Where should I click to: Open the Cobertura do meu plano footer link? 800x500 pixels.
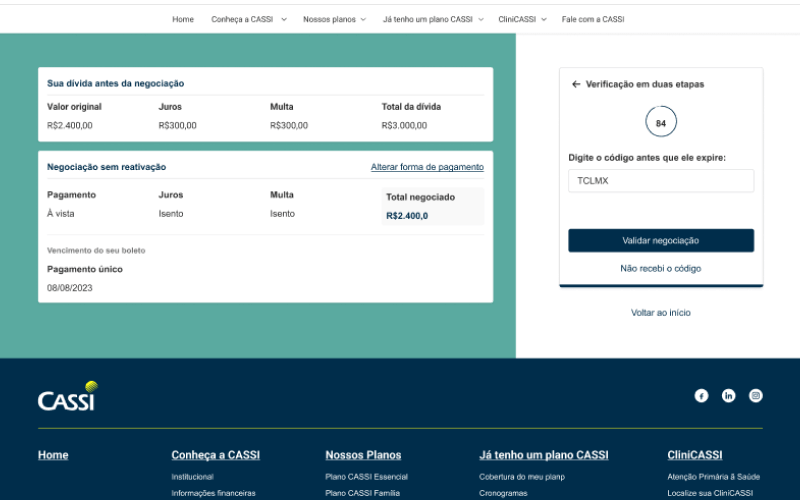tap(522, 477)
